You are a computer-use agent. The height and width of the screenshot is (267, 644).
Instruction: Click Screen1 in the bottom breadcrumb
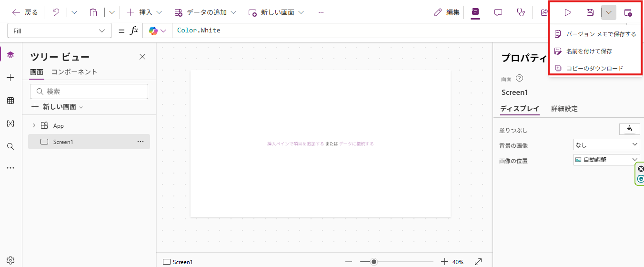click(178, 262)
